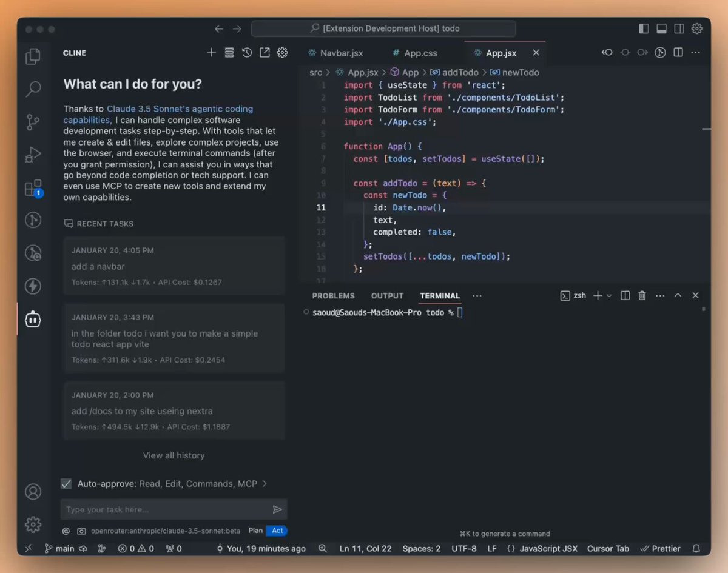Open Cline MCP Servers icon

(229, 53)
